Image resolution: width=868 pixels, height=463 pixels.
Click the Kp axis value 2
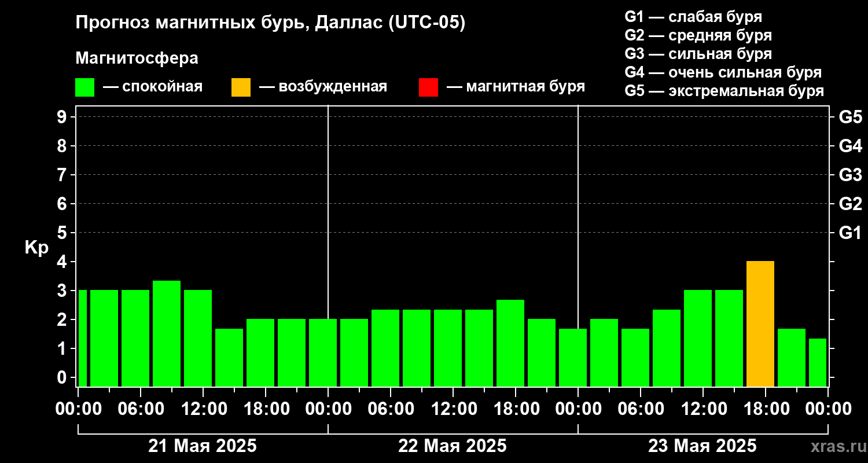(63, 319)
